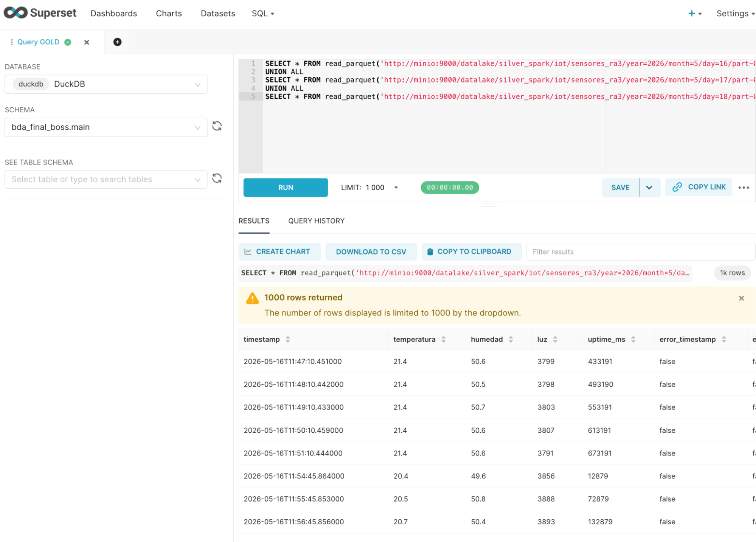Open the table search dropdown
The width and height of the screenshot is (756, 542).
[106, 179]
